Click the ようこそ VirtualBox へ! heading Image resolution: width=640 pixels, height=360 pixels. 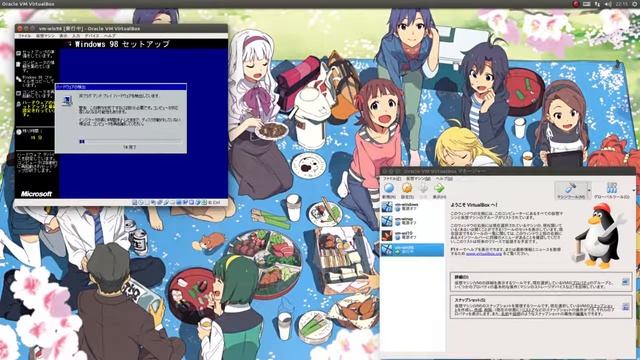pos(474,205)
